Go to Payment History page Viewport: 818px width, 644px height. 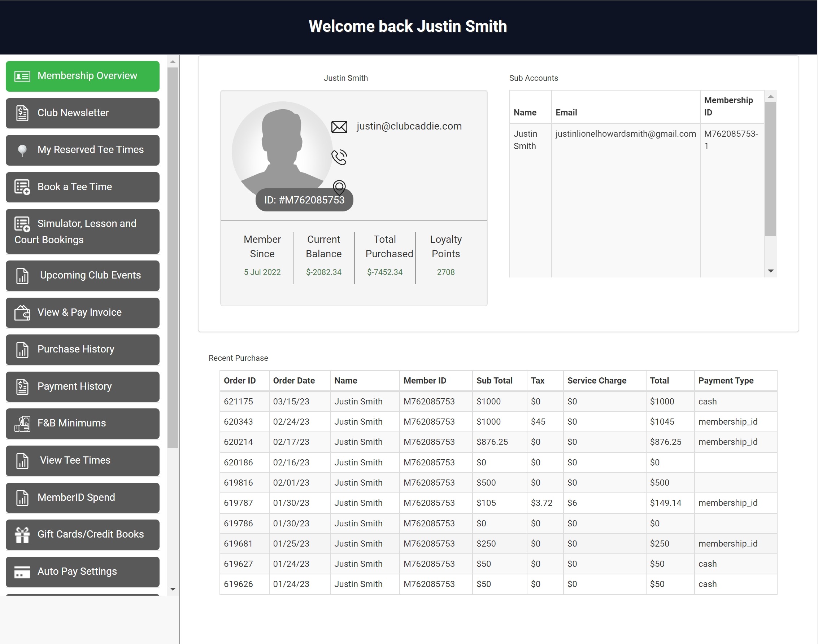coord(82,386)
